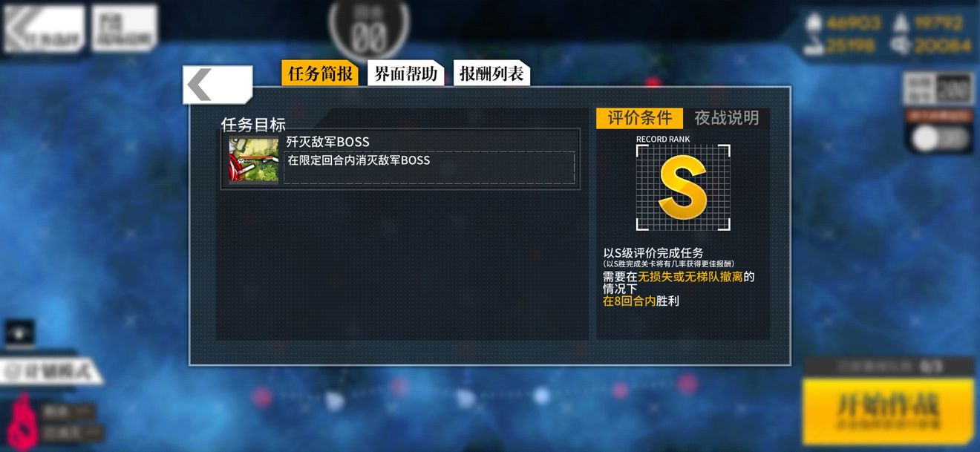Viewport: 980px width, 452px height.
Task: Click the golden S record rank icon
Action: click(683, 188)
